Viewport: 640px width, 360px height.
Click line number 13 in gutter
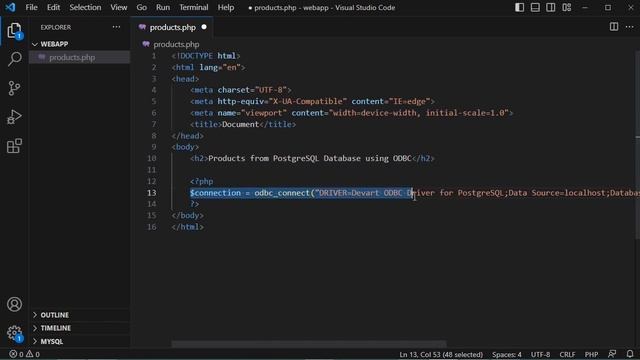coord(151,193)
